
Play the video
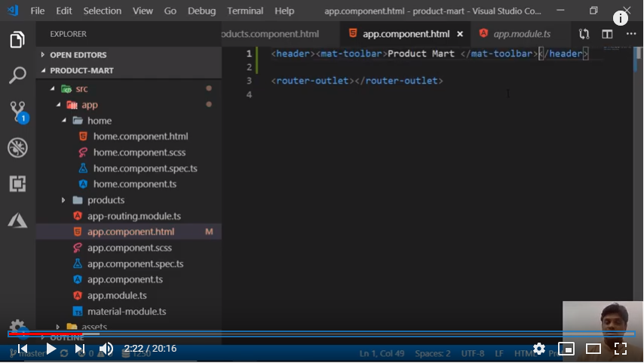[51, 349]
